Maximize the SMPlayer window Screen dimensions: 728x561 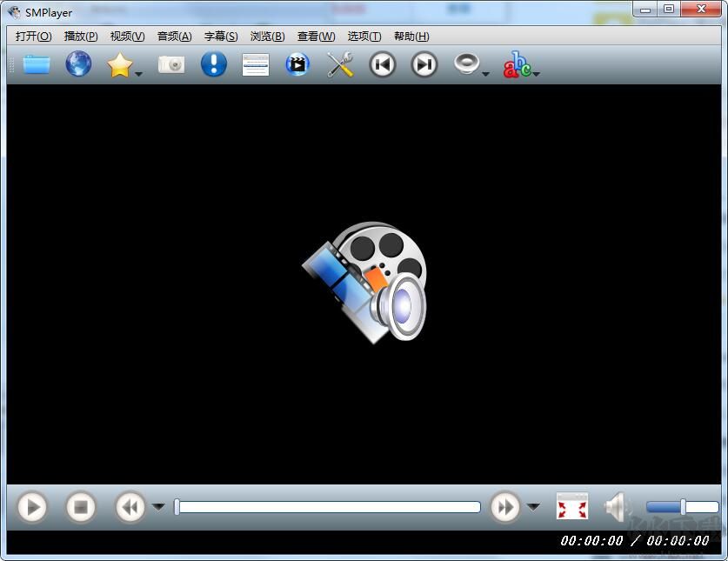click(669, 10)
